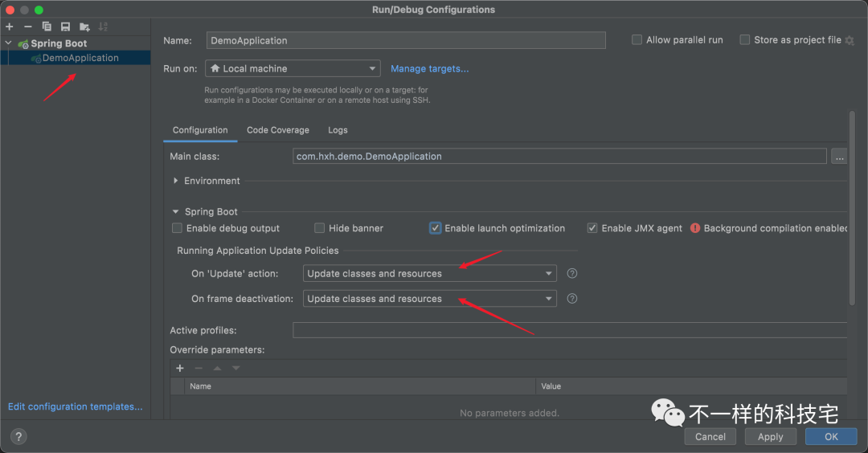This screenshot has height=453, width=868.
Task: Open Edit configuration templates link
Action: click(76, 406)
